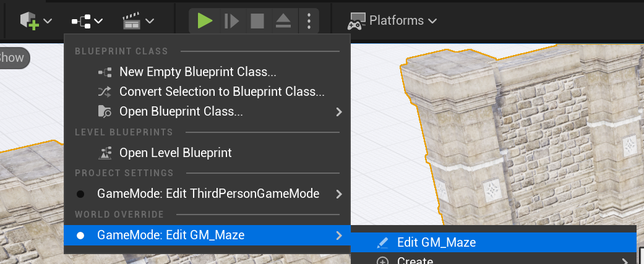Viewport: 644px width, 264px height.
Task: Click white bullet beside GM_Maze
Action: tap(80, 236)
